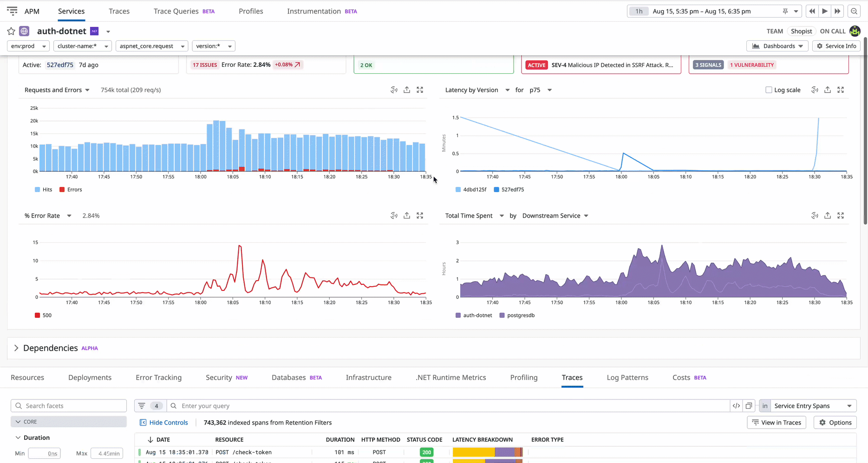Viewport: 868px width, 463px height.
Task: Expand Total Time Spent graph fullscreen
Action: click(x=841, y=216)
